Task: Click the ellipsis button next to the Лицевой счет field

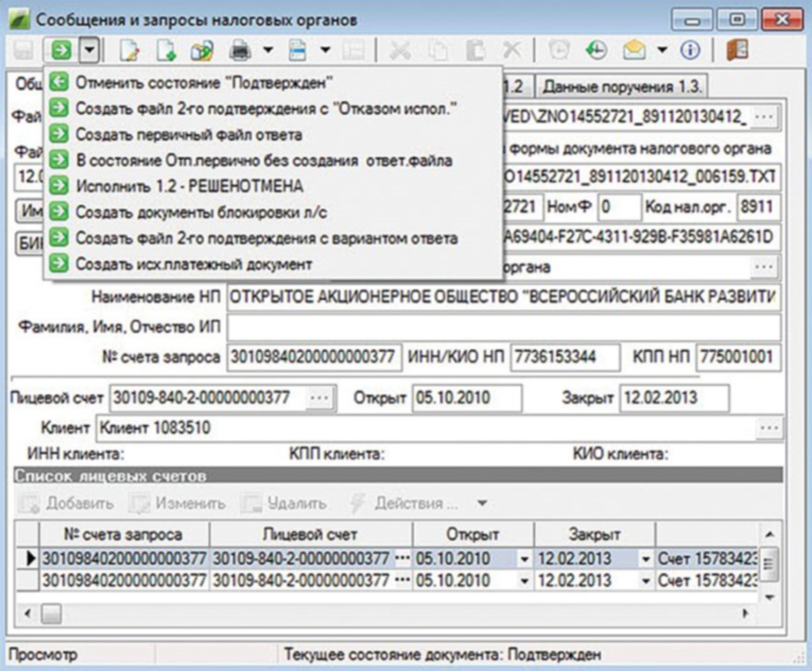Action: 319,398
